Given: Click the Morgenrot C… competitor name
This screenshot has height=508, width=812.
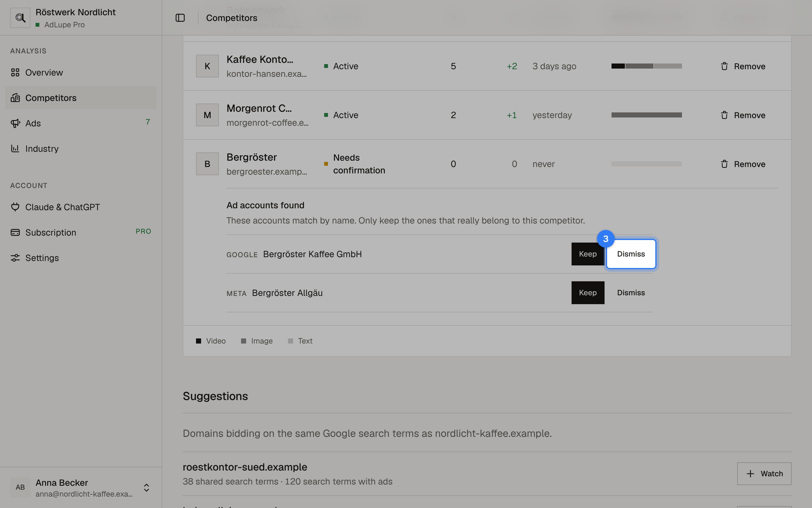Looking at the screenshot, I should (259, 108).
